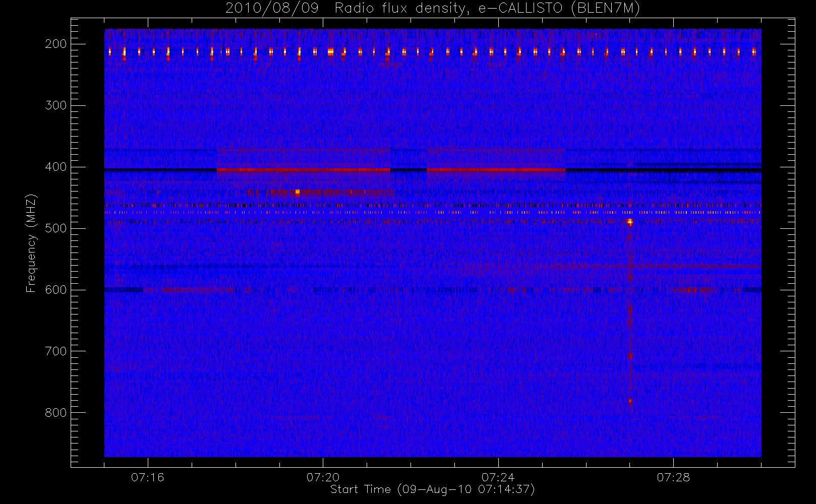Click the 'Frequency (MHZ)' axis title
This screenshot has height=504, width=816.
point(31,243)
